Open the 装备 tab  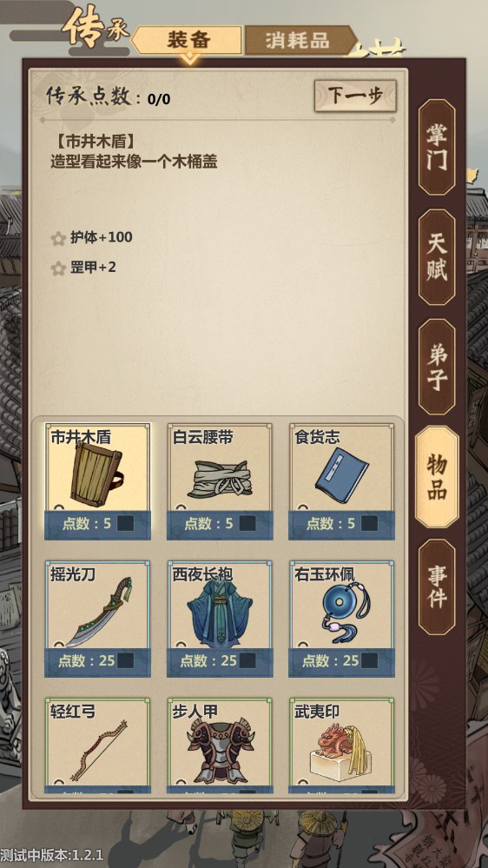(x=188, y=41)
